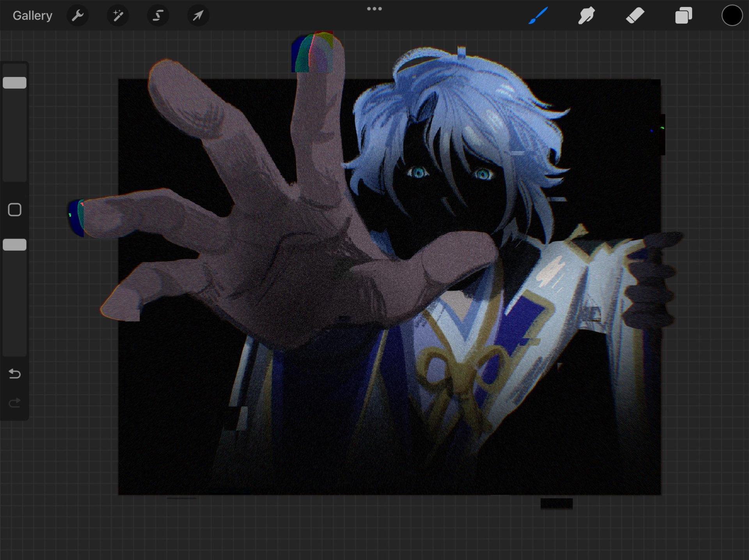Undo the last action
The image size is (749, 560).
click(14, 374)
